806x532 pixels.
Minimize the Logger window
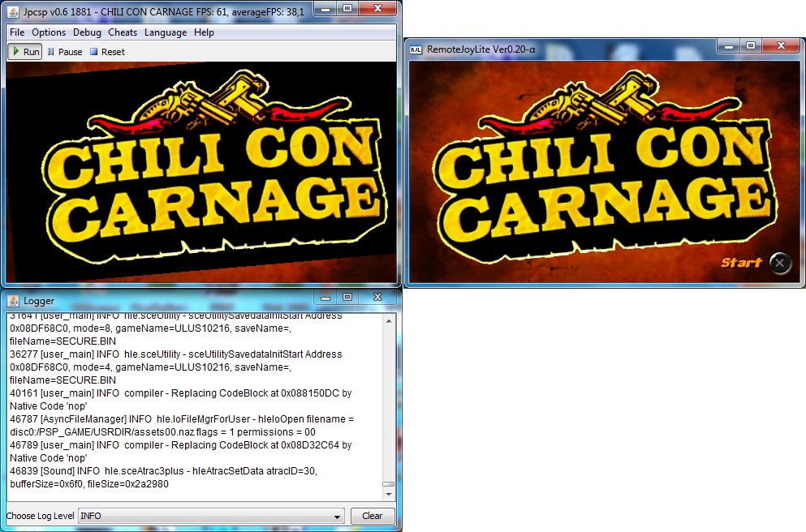[325, 298]
